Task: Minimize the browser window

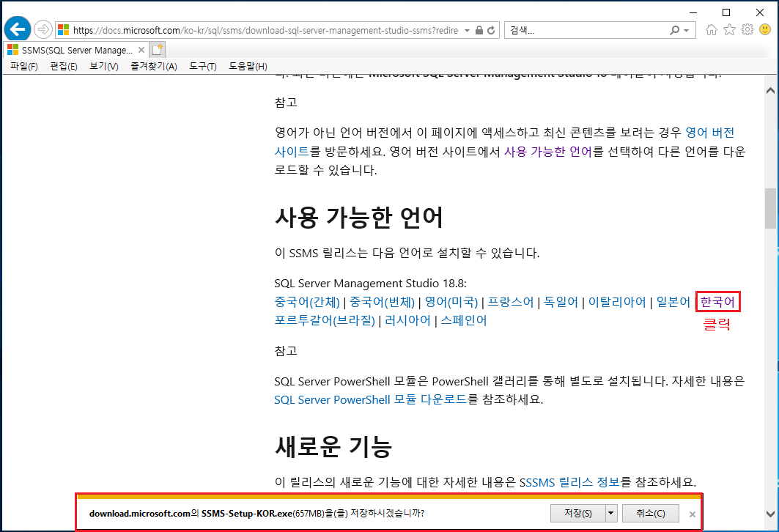Action: click(x=693, y=12)
